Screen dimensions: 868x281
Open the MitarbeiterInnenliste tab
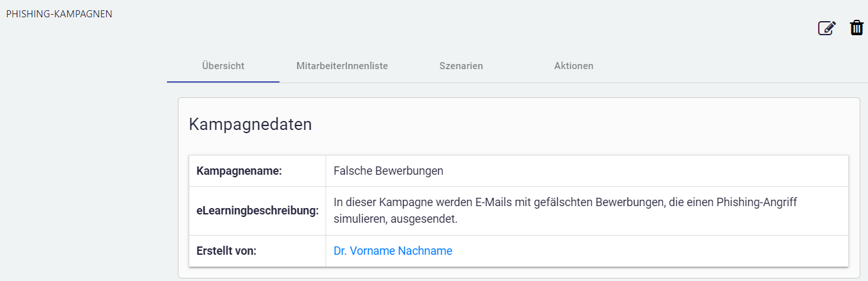pyautogui.click(x=342, y=65)
